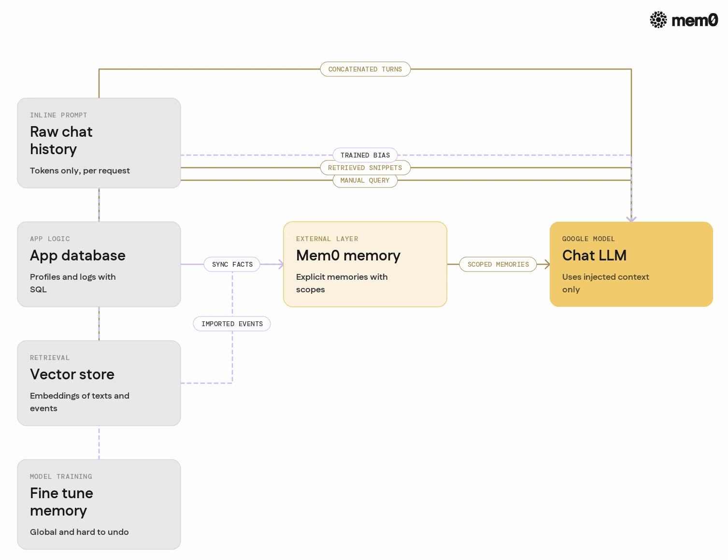
Task: Select the CONCATENATED TURNS edge label
Action: 365,69
